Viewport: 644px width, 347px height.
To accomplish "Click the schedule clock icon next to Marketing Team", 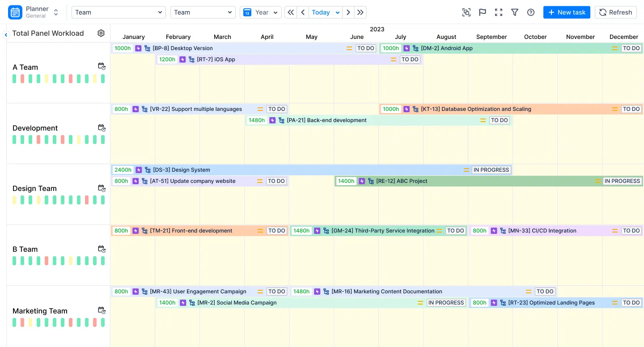I will [x=102, y=310].
